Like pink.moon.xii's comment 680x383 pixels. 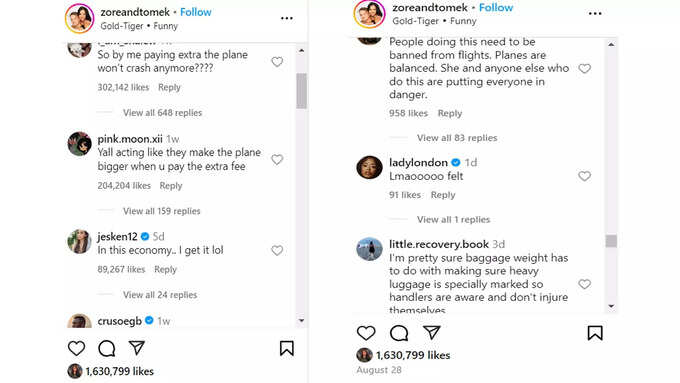tap(277, 160)
